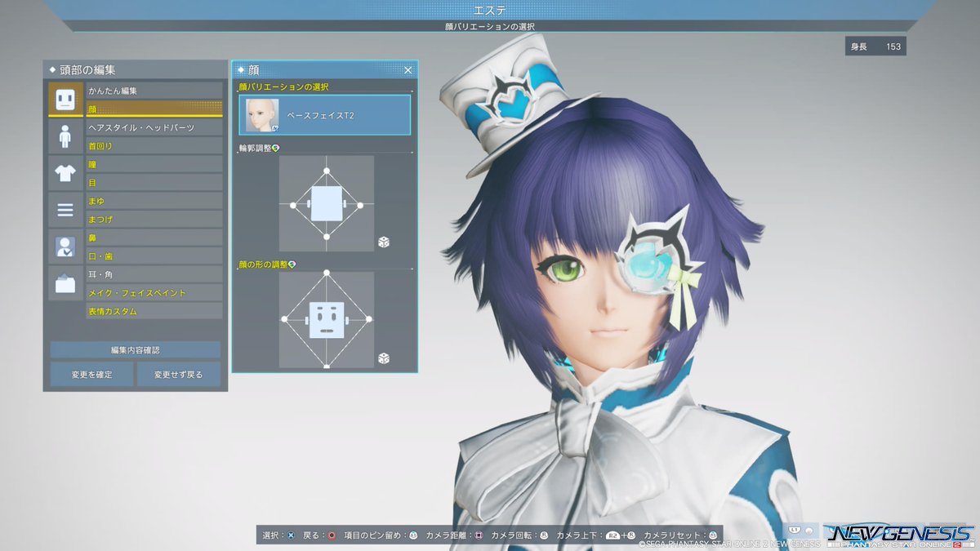Image resolution: width=980 pixels, height=551 pixels.
Task: Open the body editing figure icon
Action: click(65, 136)
